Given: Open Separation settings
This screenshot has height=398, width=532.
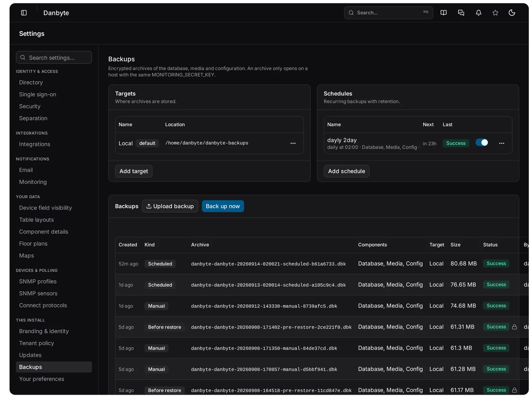Looking at the screenshot, I should pyautogui.click(x=33, y=118).
